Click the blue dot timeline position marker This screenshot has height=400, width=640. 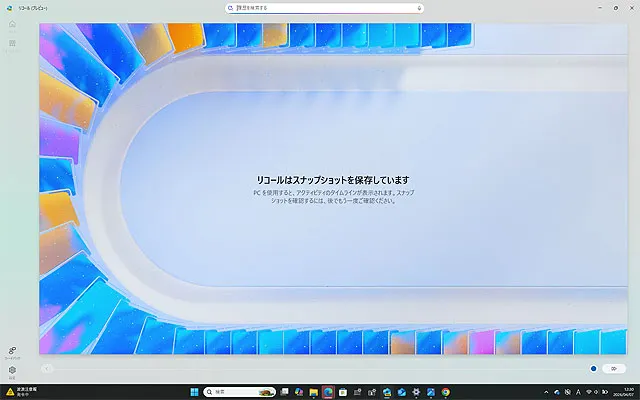pos(594,369)
